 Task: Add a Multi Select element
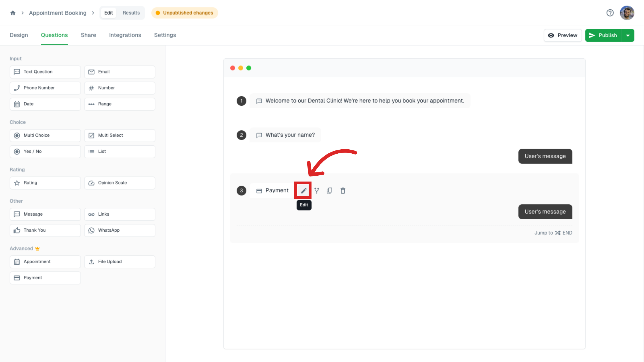pyautogui.click(x=120, y=135)
